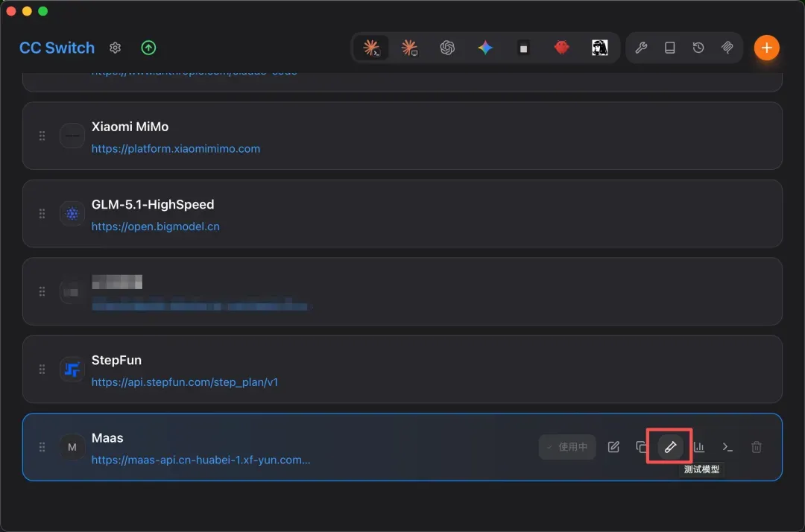Screen dimensions: 805x532
Task: Select the blurred provider card
Action: click(402, 291)
